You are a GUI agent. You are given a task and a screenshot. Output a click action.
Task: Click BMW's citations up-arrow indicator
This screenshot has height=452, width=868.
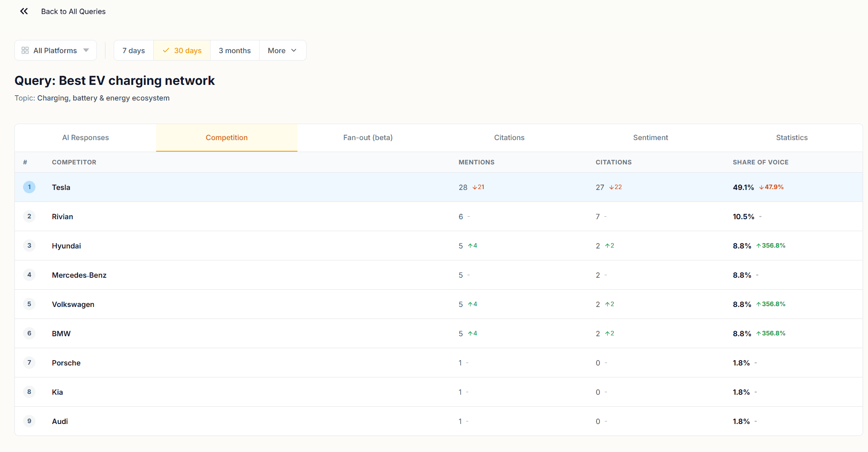(x=607, y=334)
